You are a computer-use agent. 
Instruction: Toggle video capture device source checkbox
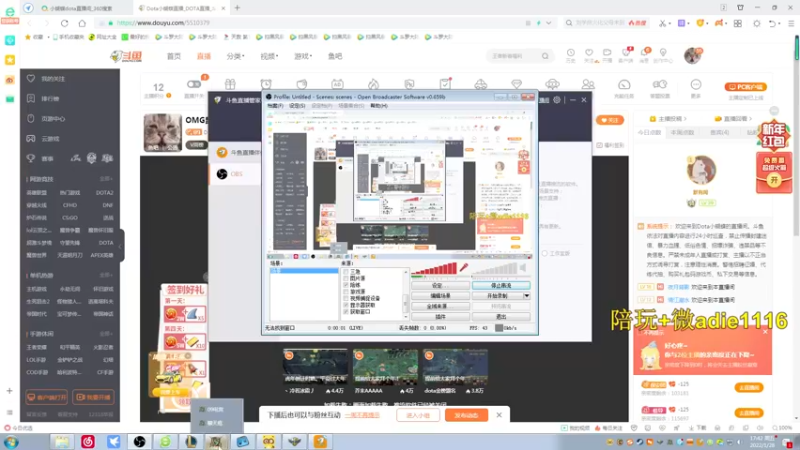pyautogui.click(x=345, y=298)
